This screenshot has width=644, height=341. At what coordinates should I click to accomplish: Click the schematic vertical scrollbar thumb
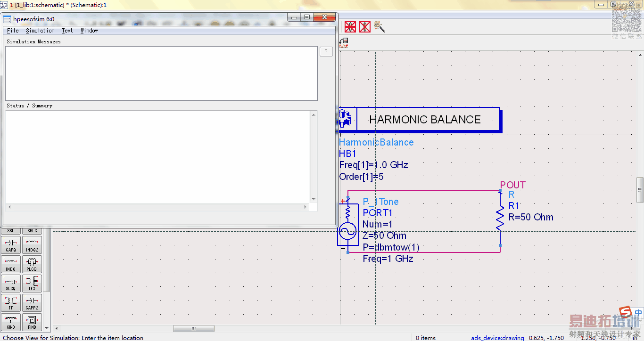pyautogui.click(x=640, y=190)
